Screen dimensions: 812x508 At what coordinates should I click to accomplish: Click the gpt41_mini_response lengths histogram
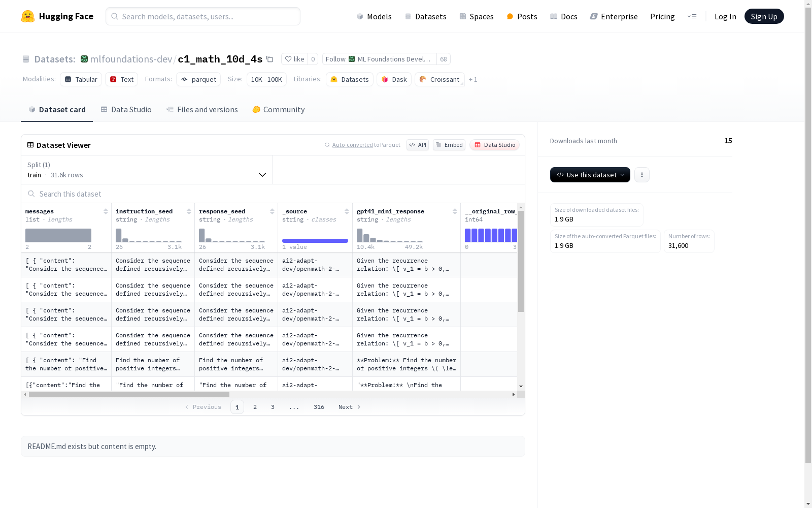(390, 235)
